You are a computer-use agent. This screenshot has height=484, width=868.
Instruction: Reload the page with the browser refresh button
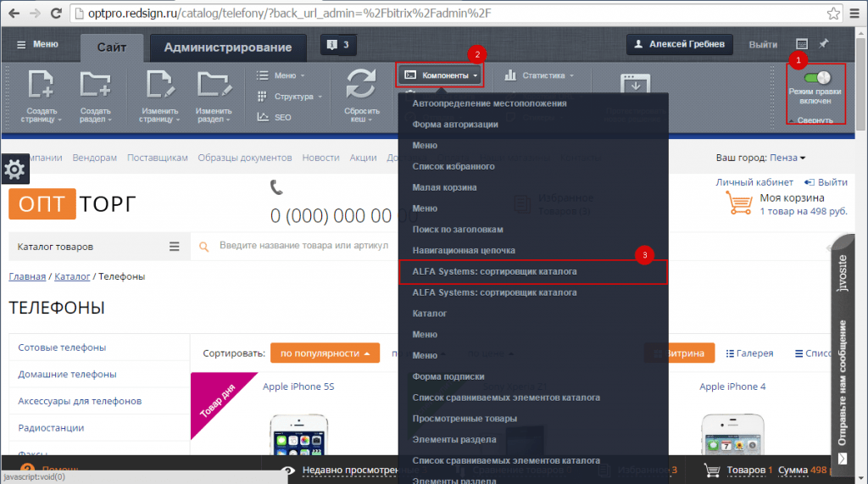tap(55, 14)
